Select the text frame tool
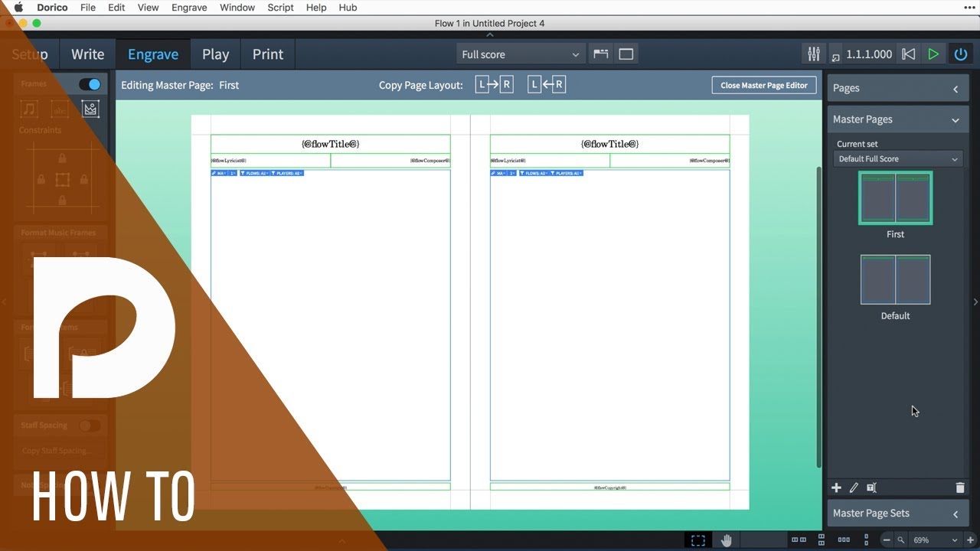The height and width of the screenshot is (551, 980). coord(60,109)
